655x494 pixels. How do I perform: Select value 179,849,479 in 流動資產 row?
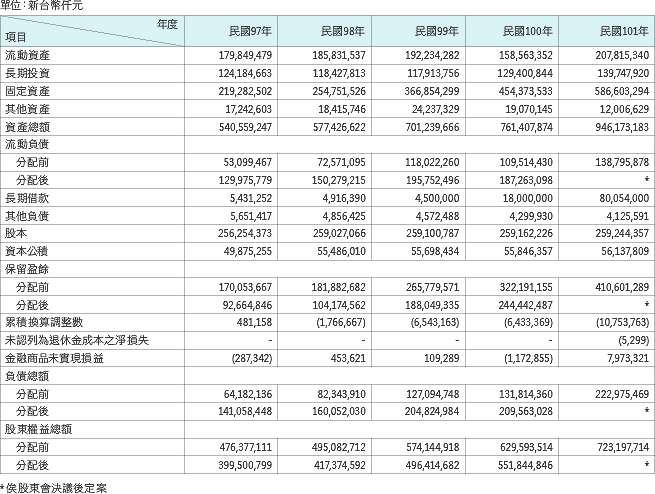245,55
